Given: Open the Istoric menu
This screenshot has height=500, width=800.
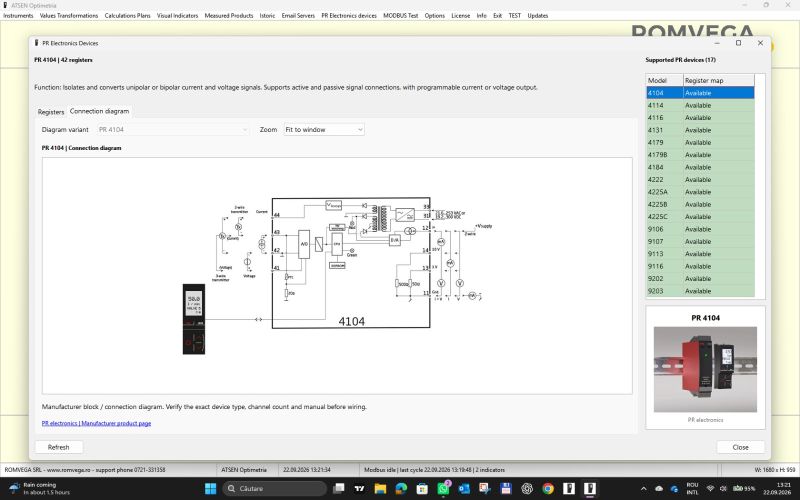Looking at the screenshot, I should 267,16.
